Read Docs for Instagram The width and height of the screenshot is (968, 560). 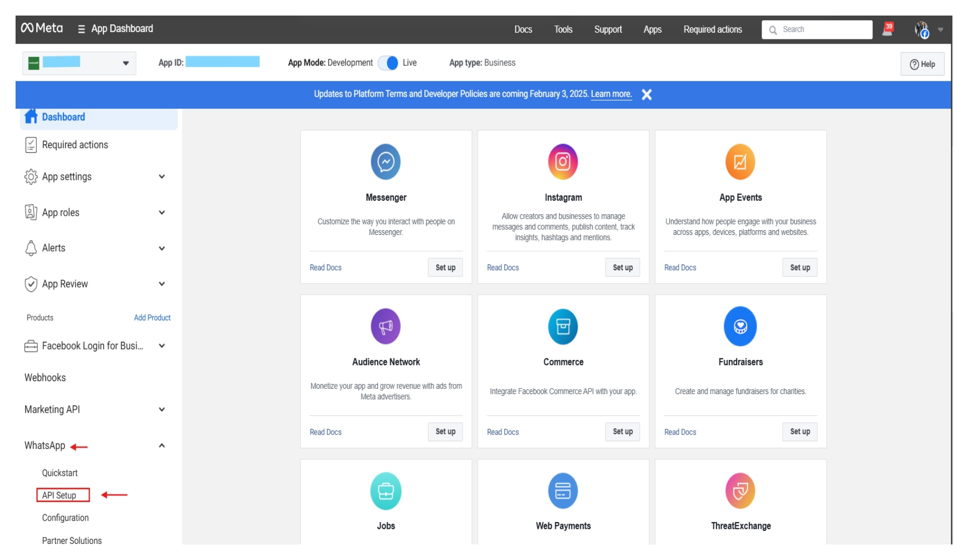click(503, 268)
